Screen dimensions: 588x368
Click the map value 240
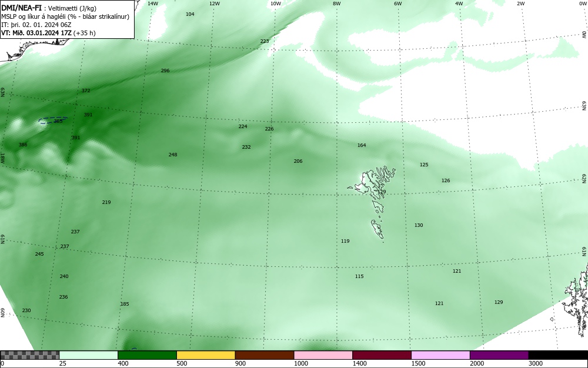point(64,276)
